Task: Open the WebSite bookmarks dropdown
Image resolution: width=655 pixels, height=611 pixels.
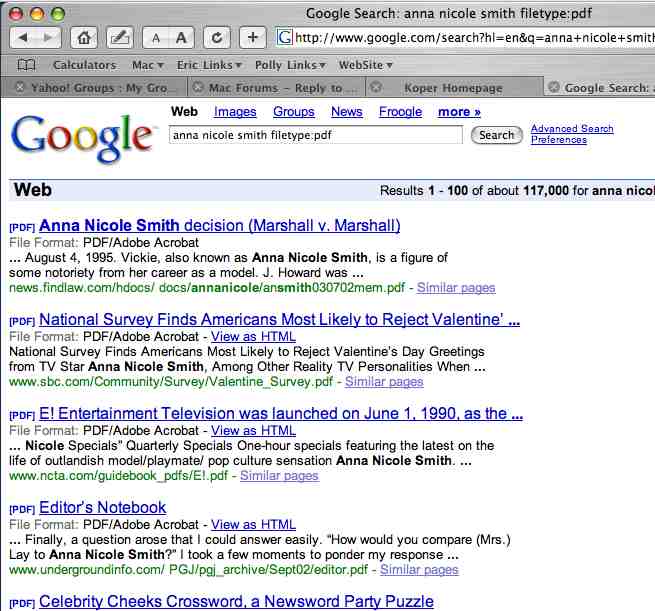Action: point(366,65)
